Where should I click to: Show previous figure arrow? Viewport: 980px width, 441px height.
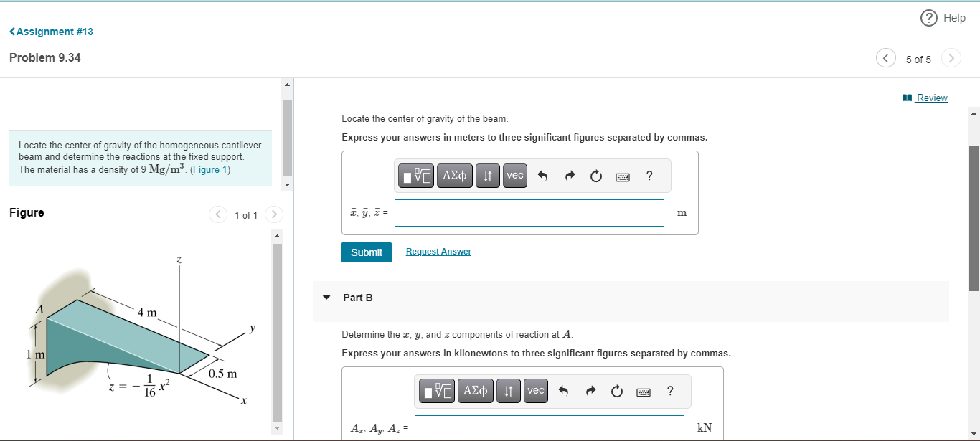click(218, 214)
